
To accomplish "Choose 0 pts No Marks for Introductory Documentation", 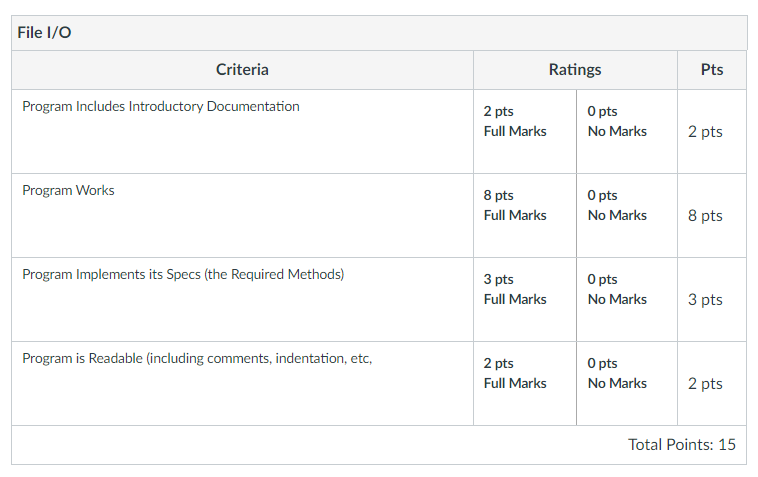I will pyautogui.click(x=627, y=131).
